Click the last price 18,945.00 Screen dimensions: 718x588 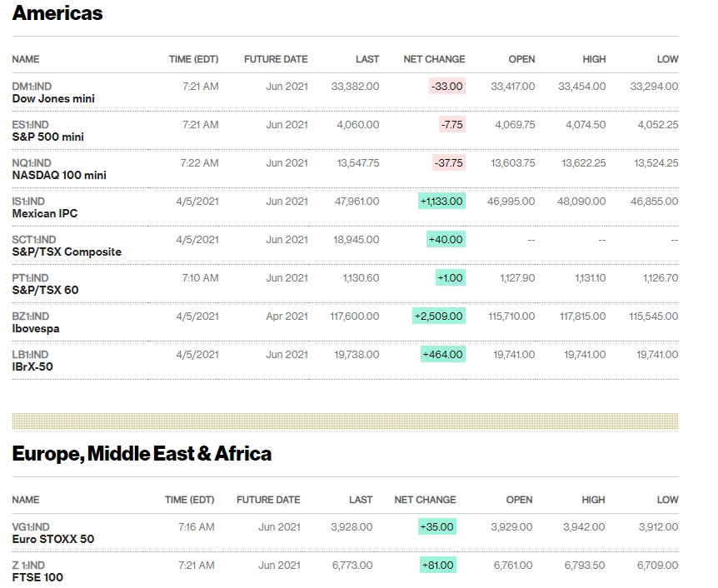click(357, 240)
